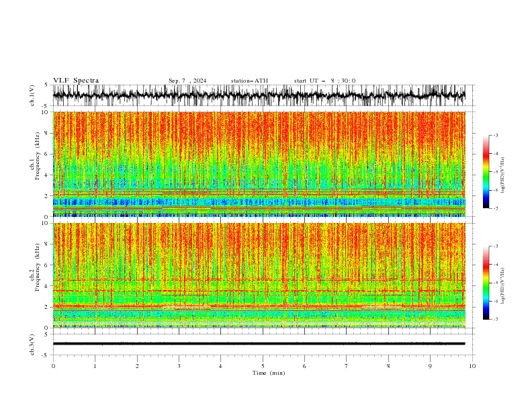
Task: Click the ch.2 frequency axis "4" tick label
Action: click(47, 286)
